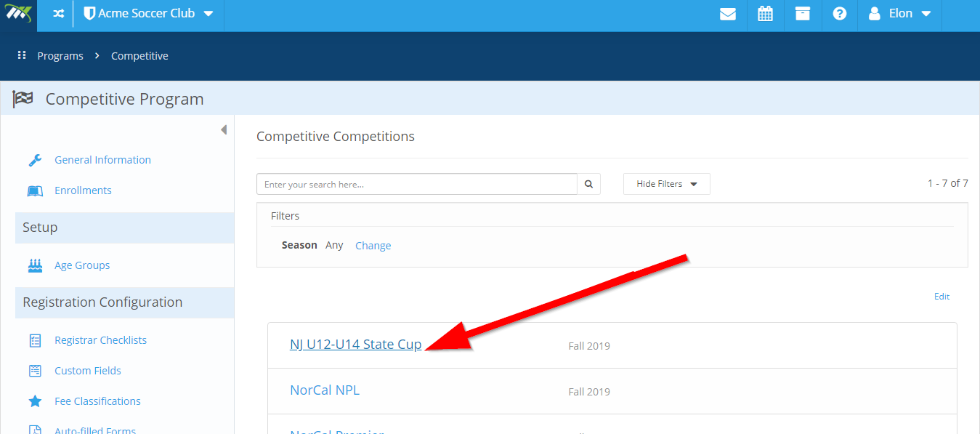Image resolution: width=980 pixels, height=434 pixels.
Task: Open Fee Classifications link
Action: point(97,401)
